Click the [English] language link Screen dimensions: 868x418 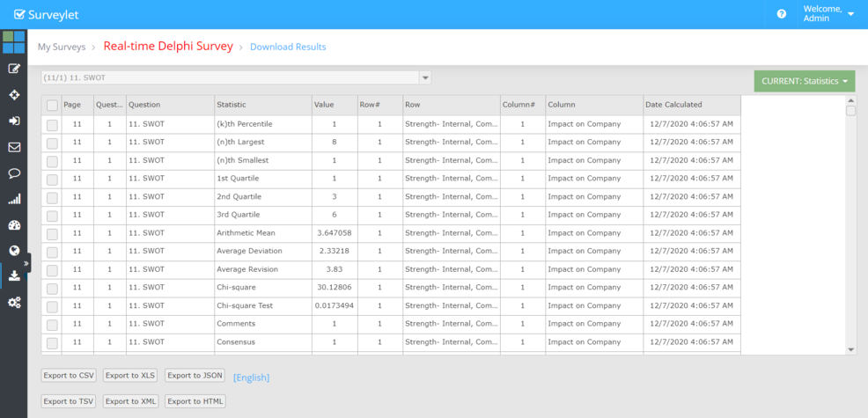[x=251, y=378]
